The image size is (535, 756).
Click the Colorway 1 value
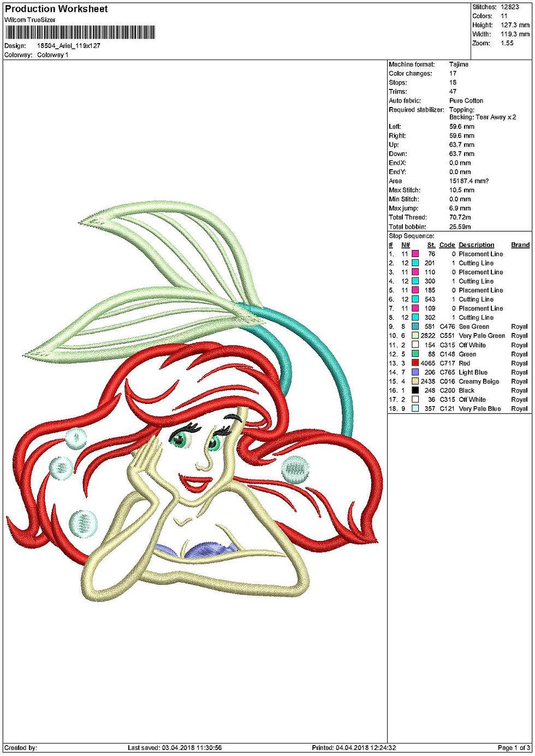point(53,55)
